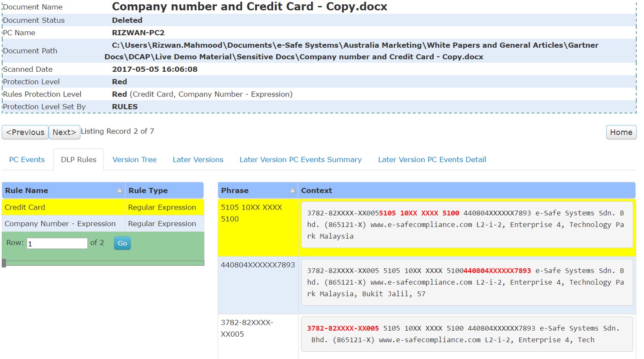
Task: Click the Home button
Action: [621, 132]
